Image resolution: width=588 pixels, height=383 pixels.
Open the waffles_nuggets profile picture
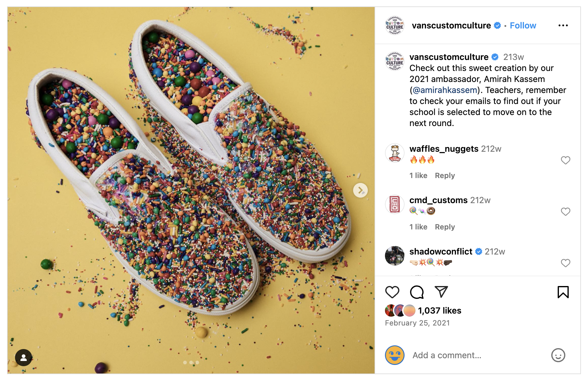395,153
